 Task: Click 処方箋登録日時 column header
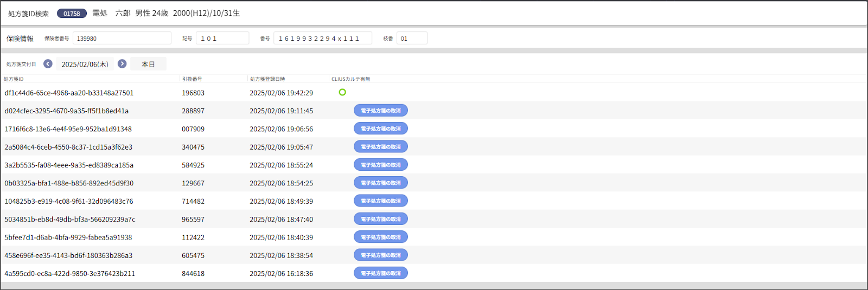click(x=267, y=79)
